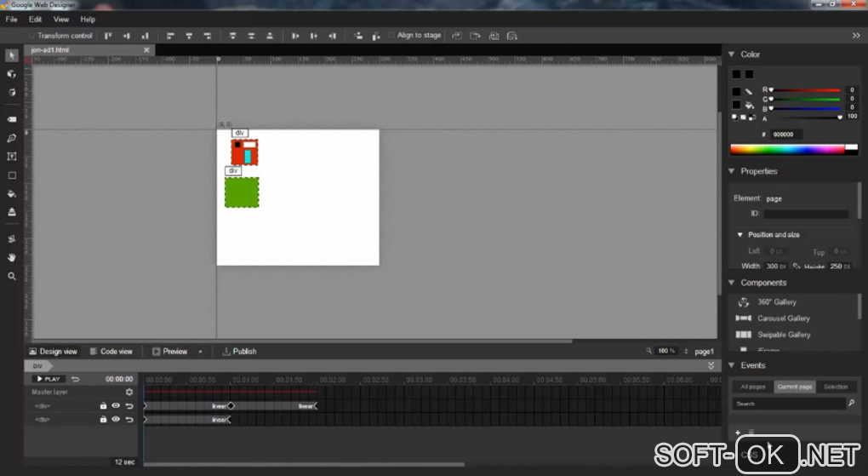Click the align right edges icon
This screenshot has height=476, width=868.
point(208,36)
